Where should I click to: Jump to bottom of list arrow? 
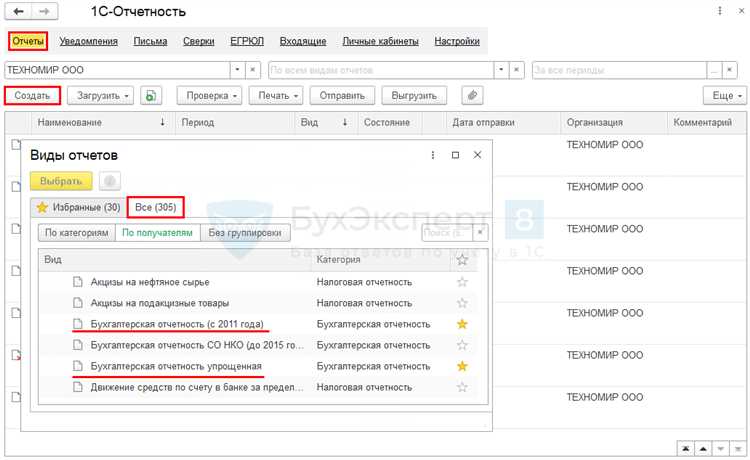click(738, 449)
